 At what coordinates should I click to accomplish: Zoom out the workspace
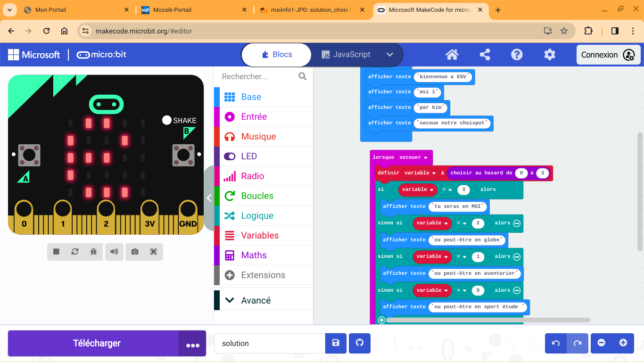(602, 343)
